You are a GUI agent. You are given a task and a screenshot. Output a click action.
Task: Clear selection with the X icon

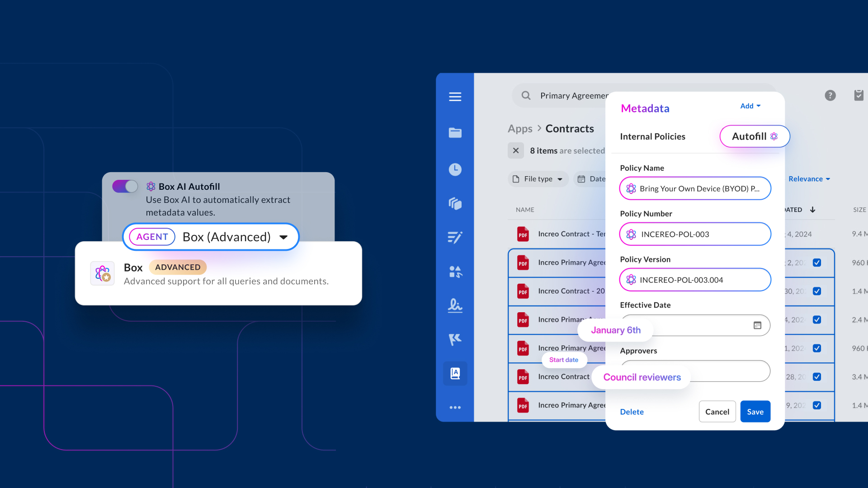click(516, 150)
